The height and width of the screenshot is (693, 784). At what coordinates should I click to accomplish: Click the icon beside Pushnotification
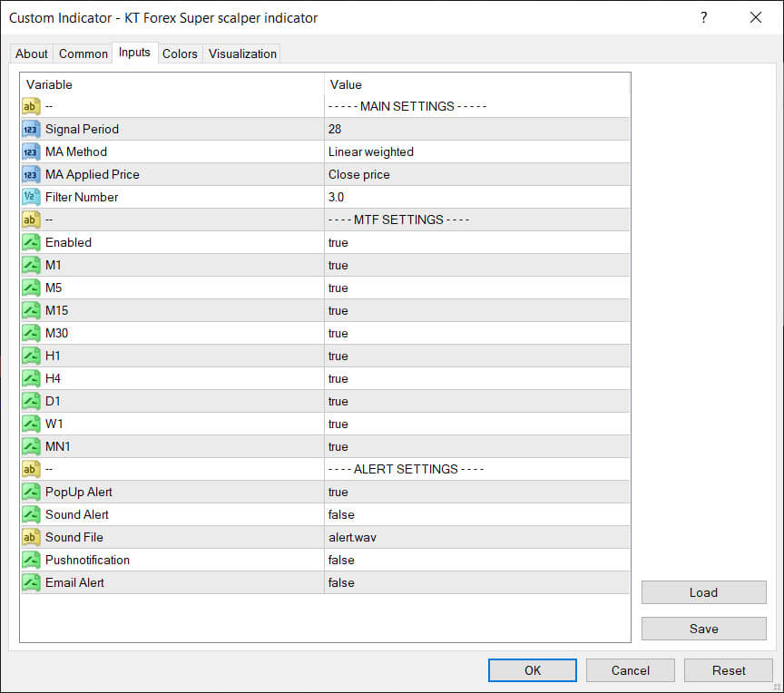[x=31, y=560]
